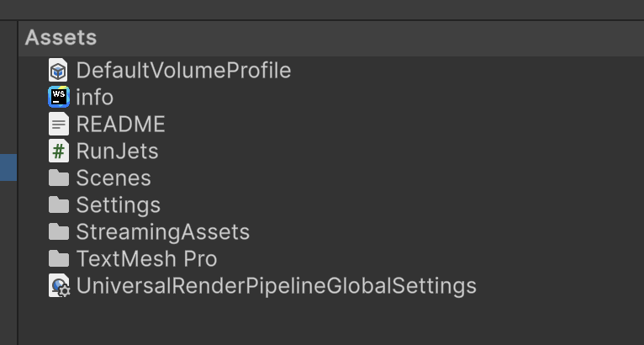Image resolution: width=644 pixels, height=345 pixels.
Task: Click the Settings folder icon
Action: click(x=58, y=205)
